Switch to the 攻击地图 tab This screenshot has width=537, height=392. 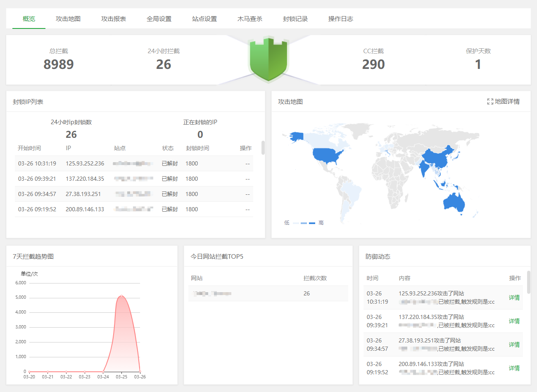68,19
